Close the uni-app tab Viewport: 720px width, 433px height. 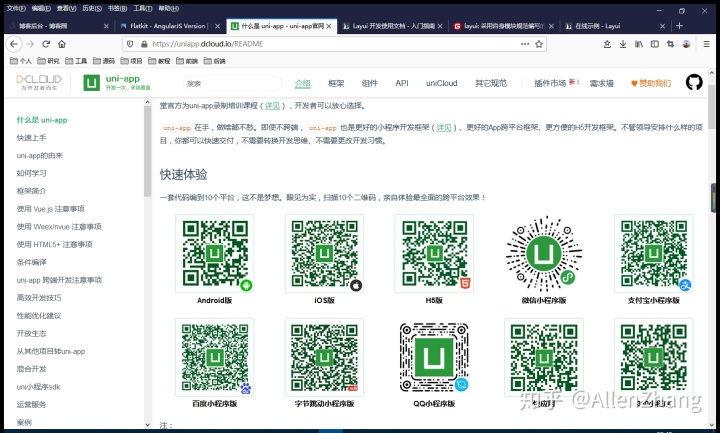[329, 26]
